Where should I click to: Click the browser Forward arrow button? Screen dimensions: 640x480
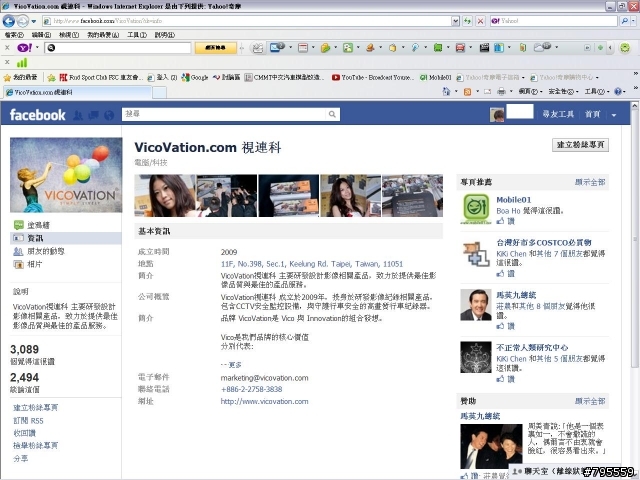(22, 21)
